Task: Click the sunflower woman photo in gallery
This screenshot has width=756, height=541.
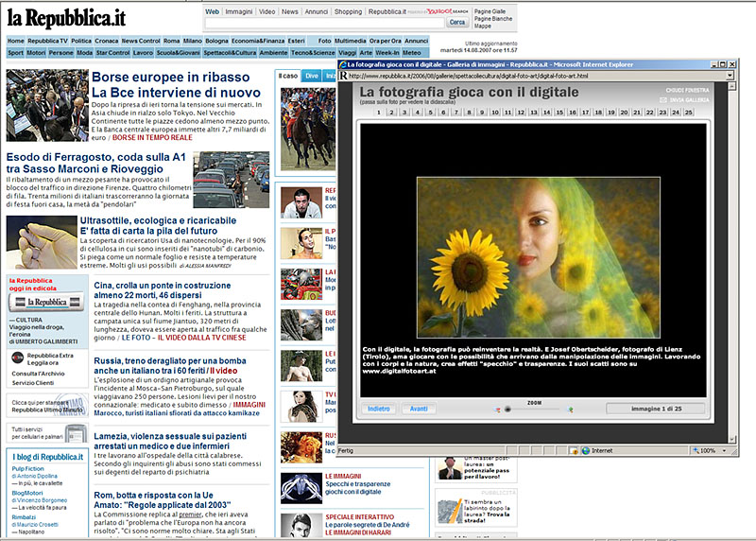Action: (538, 257)
